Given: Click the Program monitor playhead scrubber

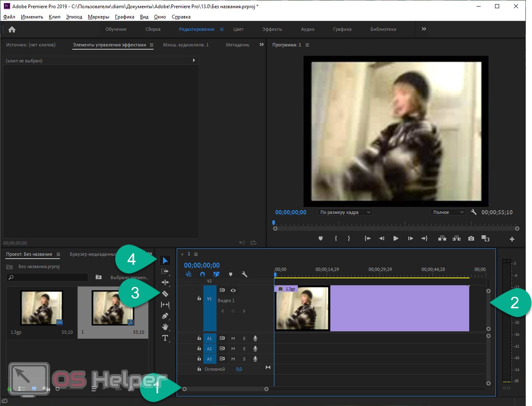Looking at the screenshot, I should pos(274,223).
